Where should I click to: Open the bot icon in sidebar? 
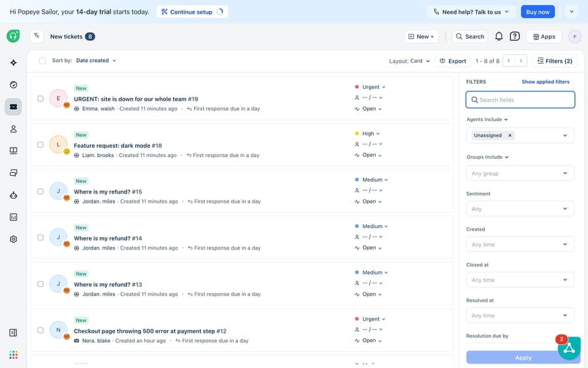coord(14,195)
